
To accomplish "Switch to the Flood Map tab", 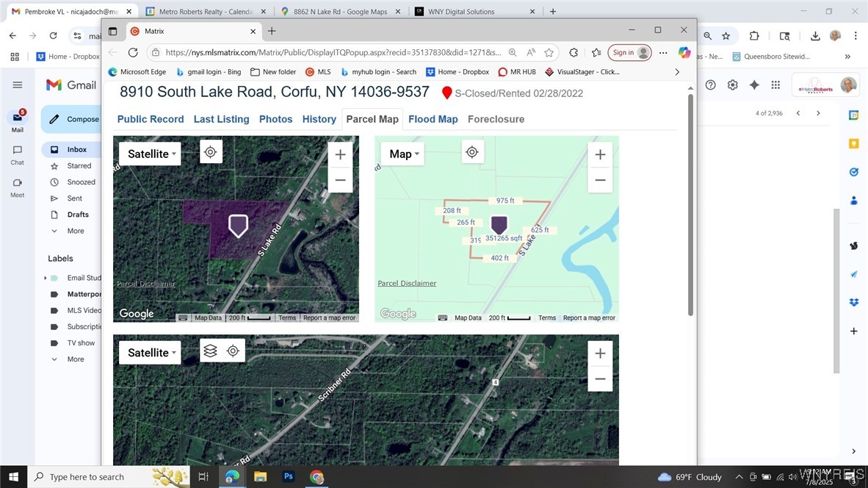I will 433,119.
